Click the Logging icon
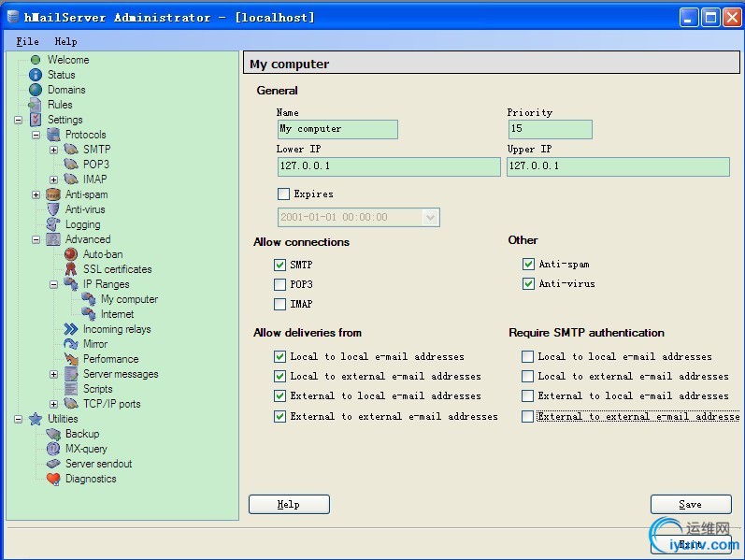 [x=53, y=224]
